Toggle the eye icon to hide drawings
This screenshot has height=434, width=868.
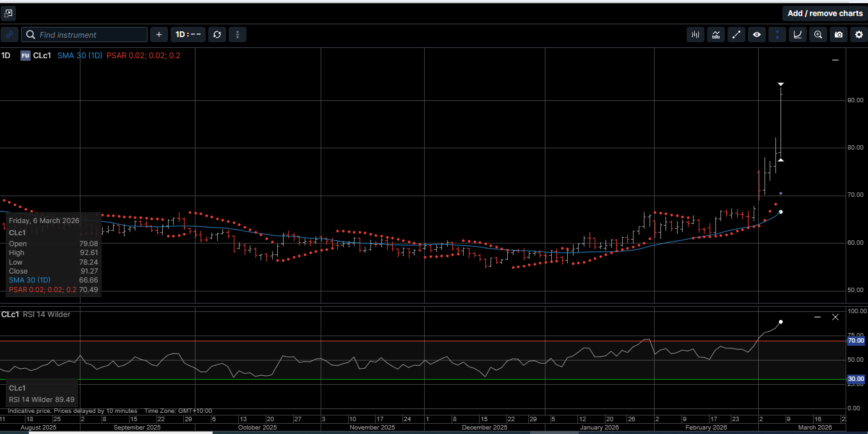[757, 35]
